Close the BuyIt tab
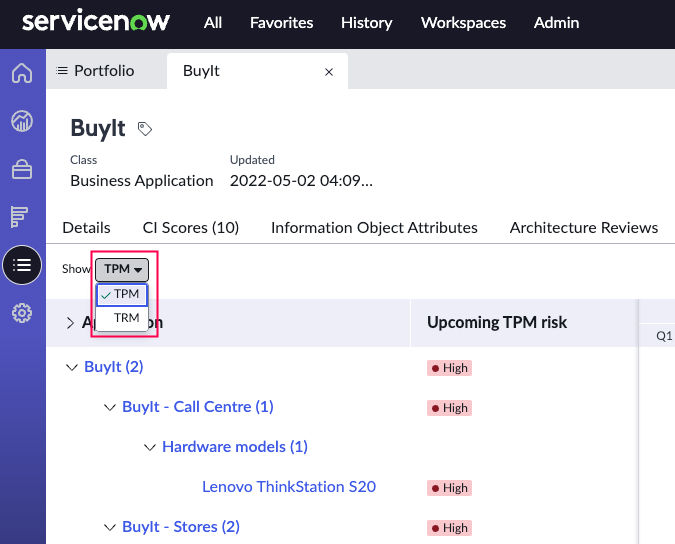This screenshot has height=544, width=675. 329,72
